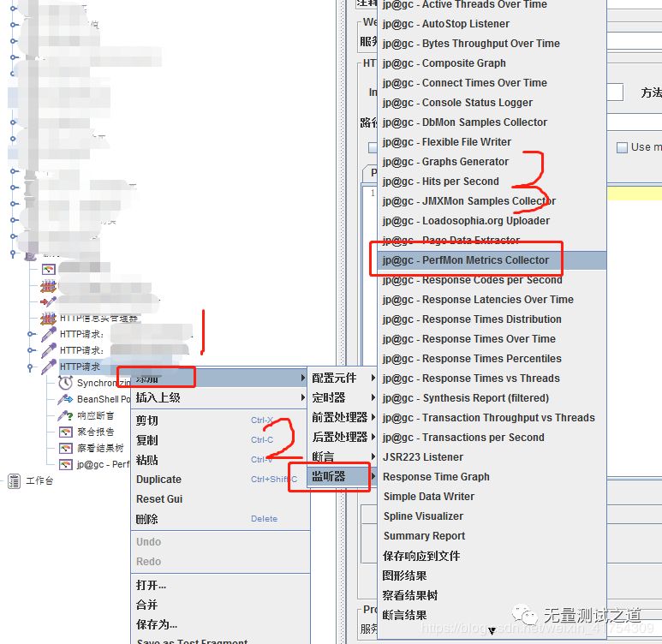662x644 pixels.
Task: Open the 断言 submenu
Action: [343, 456]
